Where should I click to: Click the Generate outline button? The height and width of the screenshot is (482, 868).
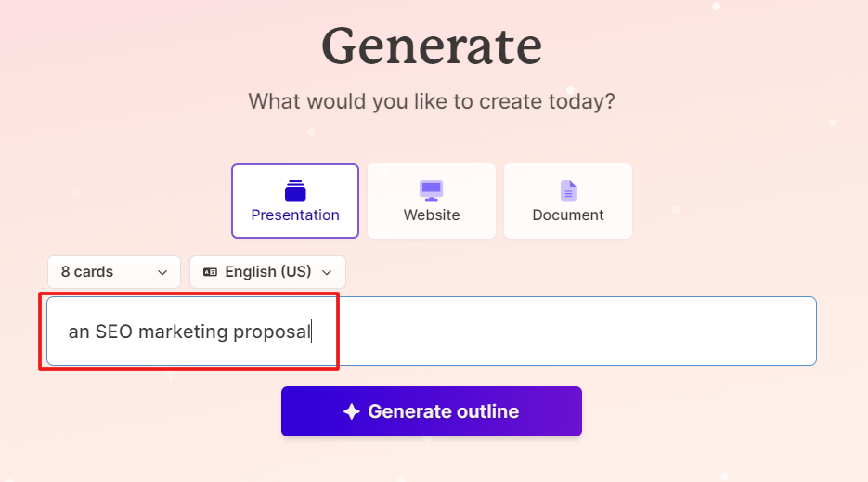tap(432, 411)
